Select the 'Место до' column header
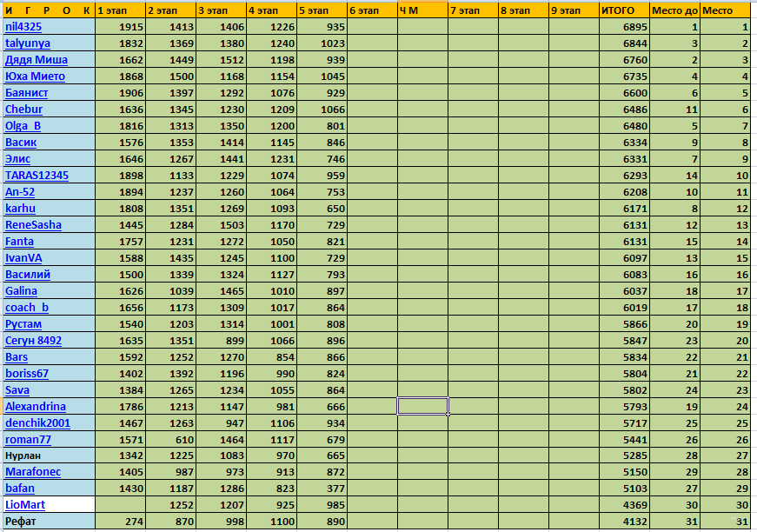 [675, 10]
